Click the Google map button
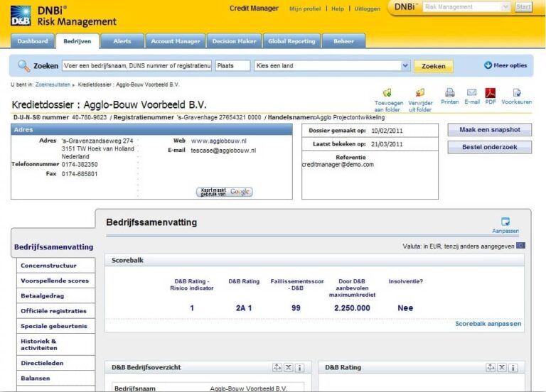 (x=225, y=192)
